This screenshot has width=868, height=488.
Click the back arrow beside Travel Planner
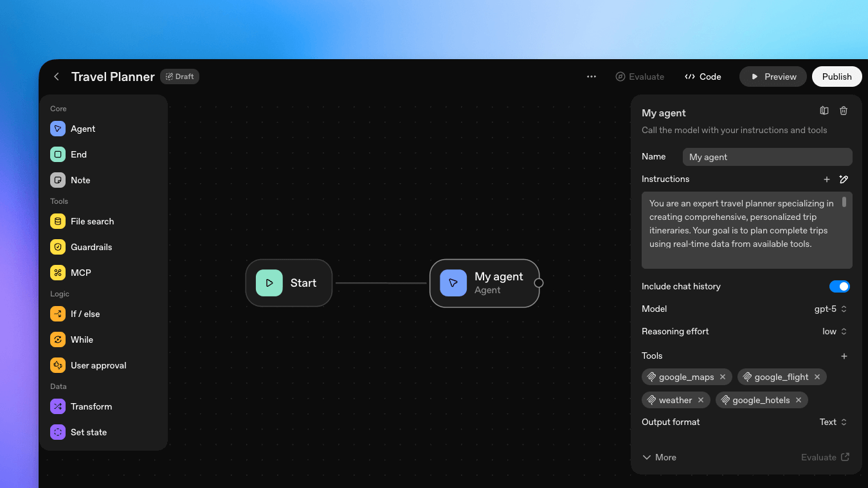point(57,77)
